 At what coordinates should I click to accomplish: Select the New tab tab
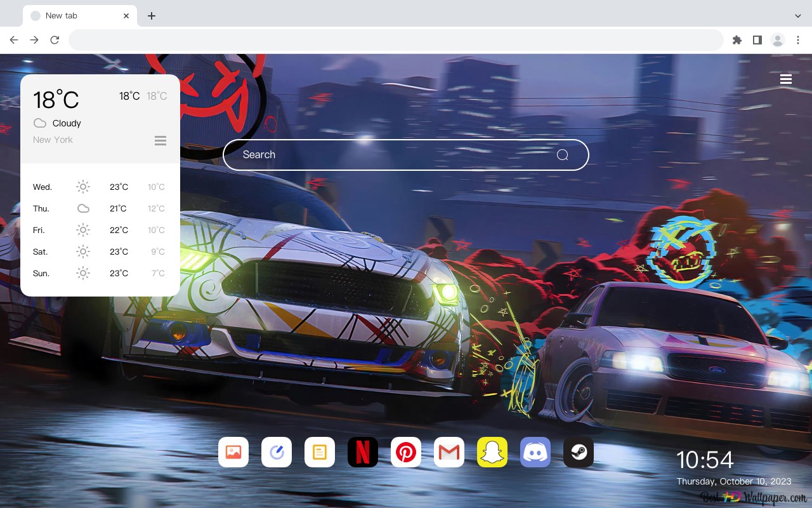80,16
